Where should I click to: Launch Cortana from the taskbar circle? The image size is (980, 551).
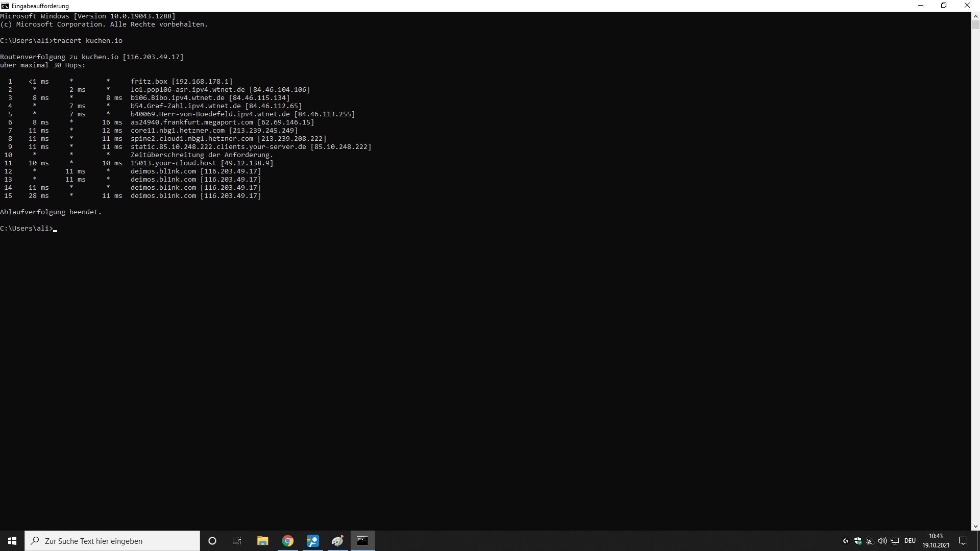coord(212,541)
